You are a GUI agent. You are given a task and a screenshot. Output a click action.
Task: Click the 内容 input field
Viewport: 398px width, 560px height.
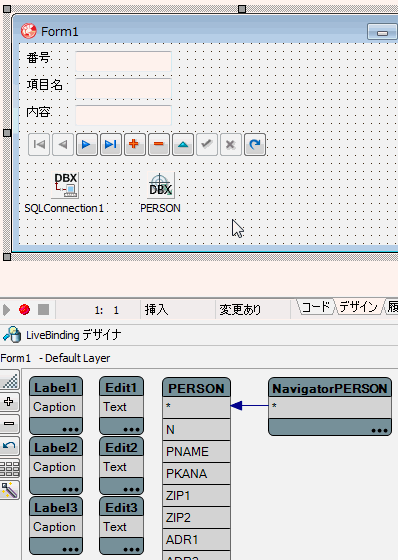pyautogui.click(x=123, y=115)
